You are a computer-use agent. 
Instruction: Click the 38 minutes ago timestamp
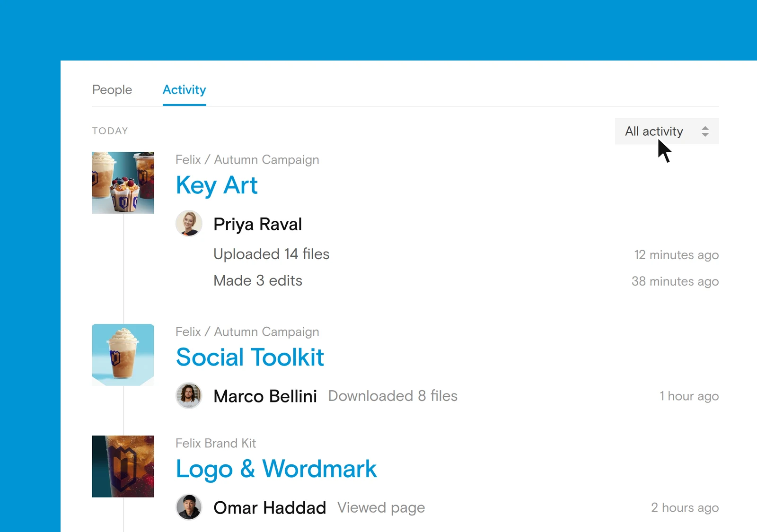point(675,281)
